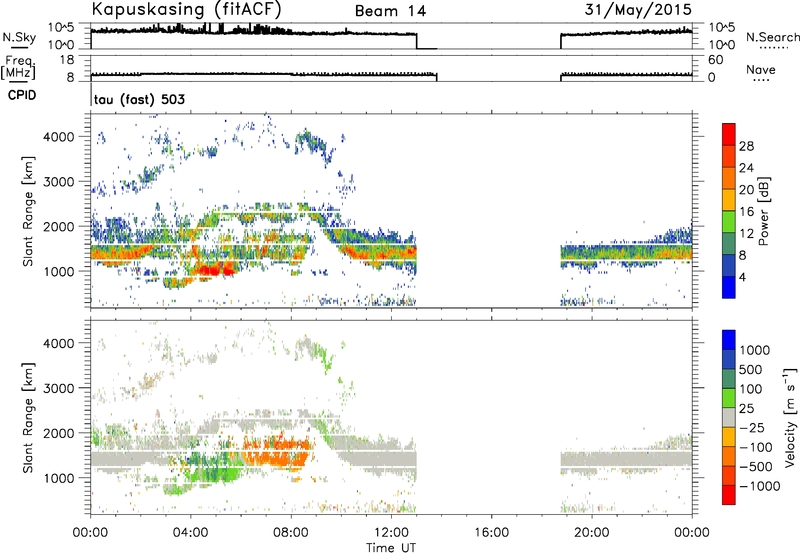Viewport: 800px width, 554px height.
Task: Click the Velocity [m s⁻¹] colorbar title
Action: (x=790, y=417)
